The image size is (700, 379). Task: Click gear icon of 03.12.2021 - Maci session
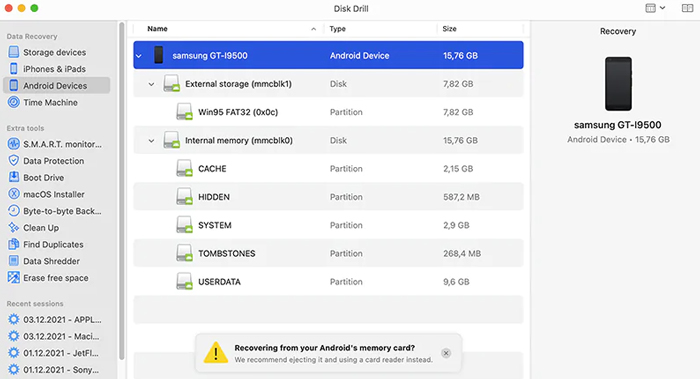pos(14,336)
